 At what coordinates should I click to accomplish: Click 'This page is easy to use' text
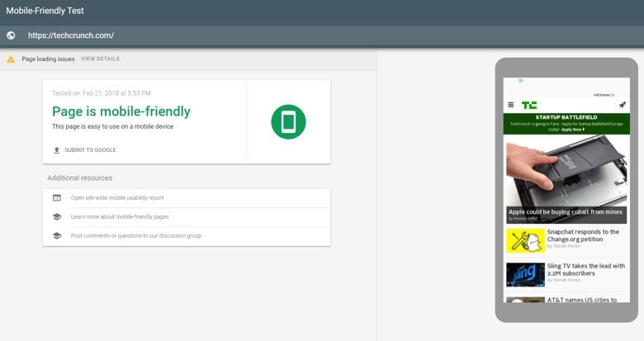(x=112, y=126)
